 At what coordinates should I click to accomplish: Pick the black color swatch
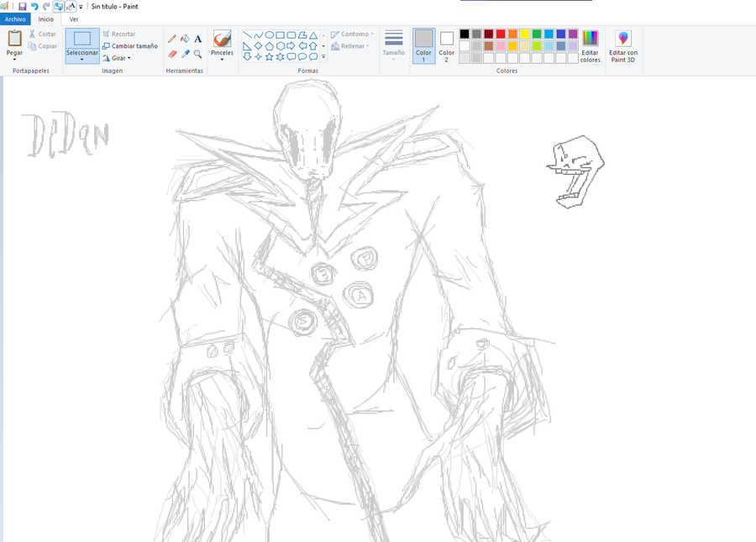click(465, 34)
